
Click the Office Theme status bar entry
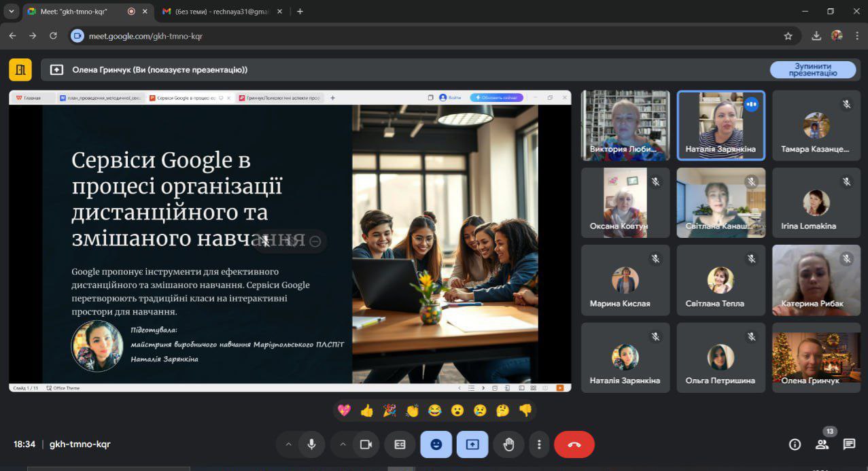click(63, 388)
